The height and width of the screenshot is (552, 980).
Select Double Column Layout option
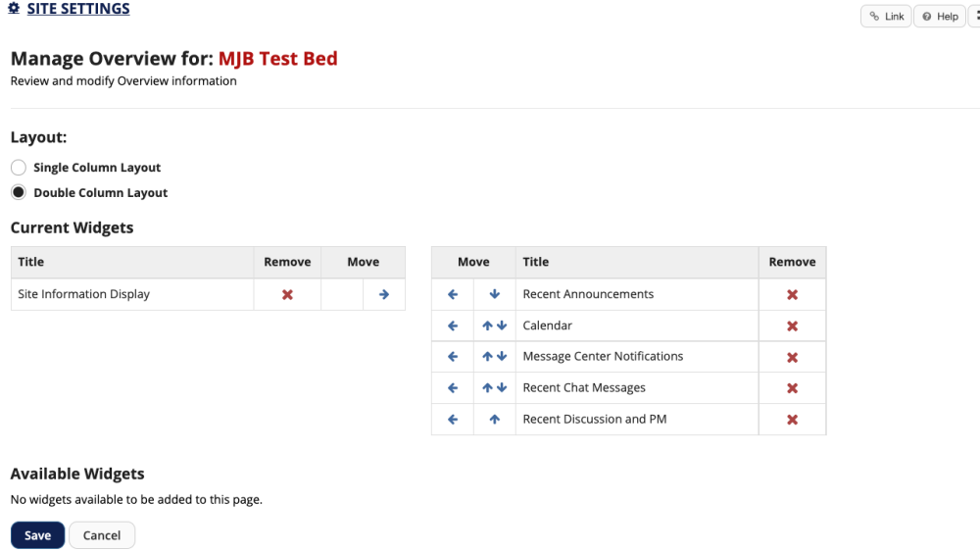19,192
